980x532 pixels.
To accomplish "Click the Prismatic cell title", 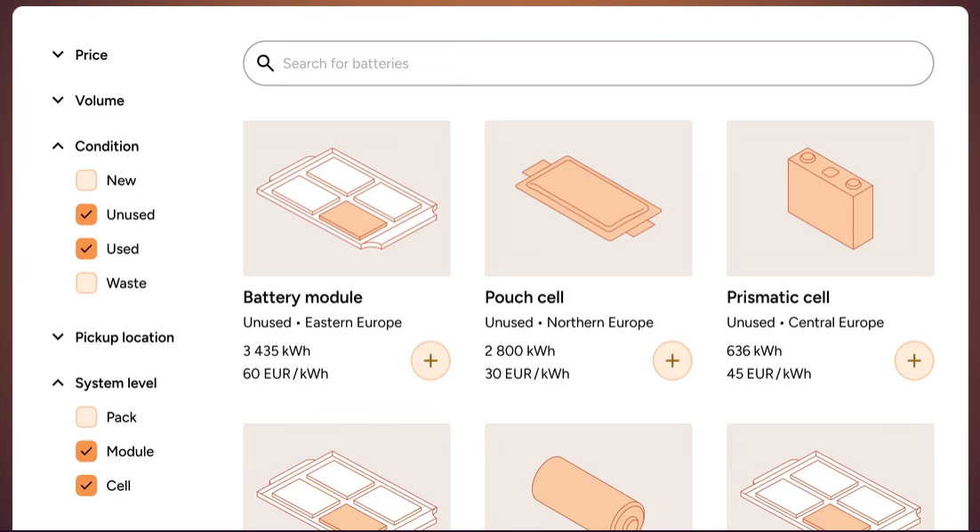I will pos(778,297).
